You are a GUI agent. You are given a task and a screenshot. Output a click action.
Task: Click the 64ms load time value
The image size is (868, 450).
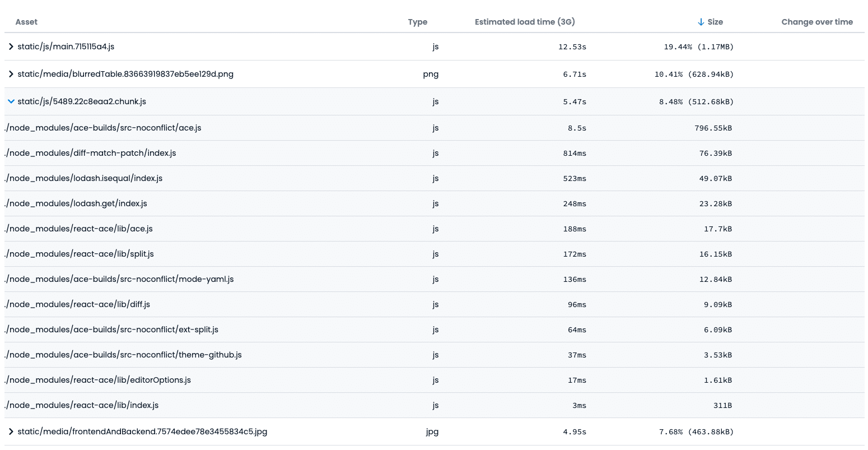click(x=577, y=330)
